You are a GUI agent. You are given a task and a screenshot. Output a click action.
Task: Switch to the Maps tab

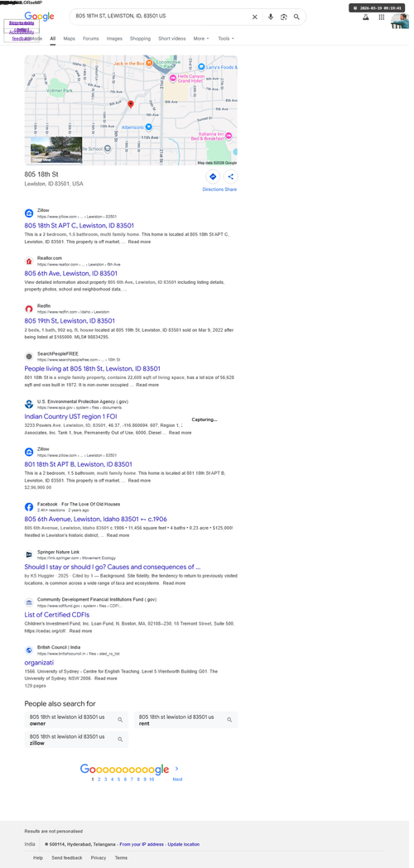coord(70,39)
